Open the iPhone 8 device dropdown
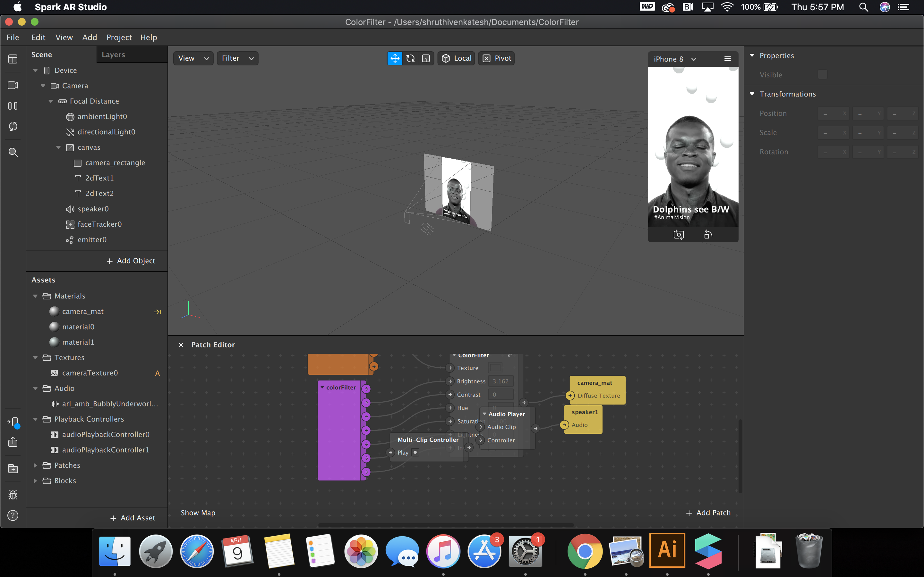Viewport: 924px width, 577px height. 675,59
